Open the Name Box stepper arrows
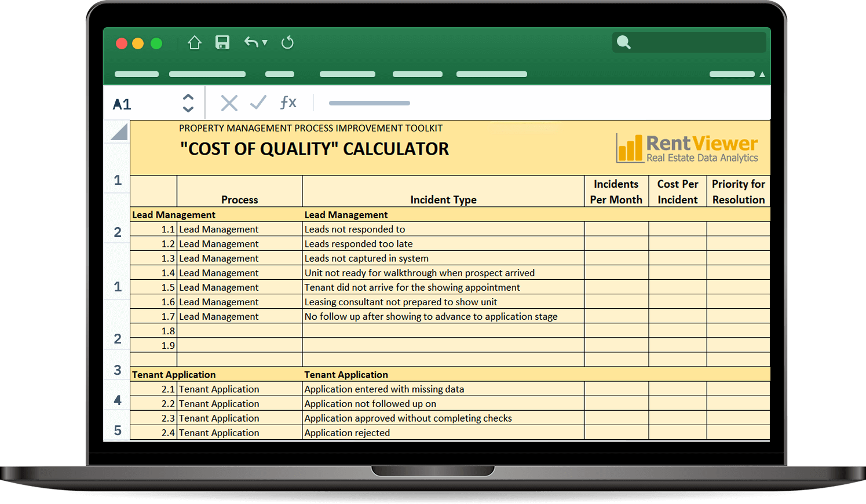Screen dimensions: 866x504 click(x=188, y=103)
